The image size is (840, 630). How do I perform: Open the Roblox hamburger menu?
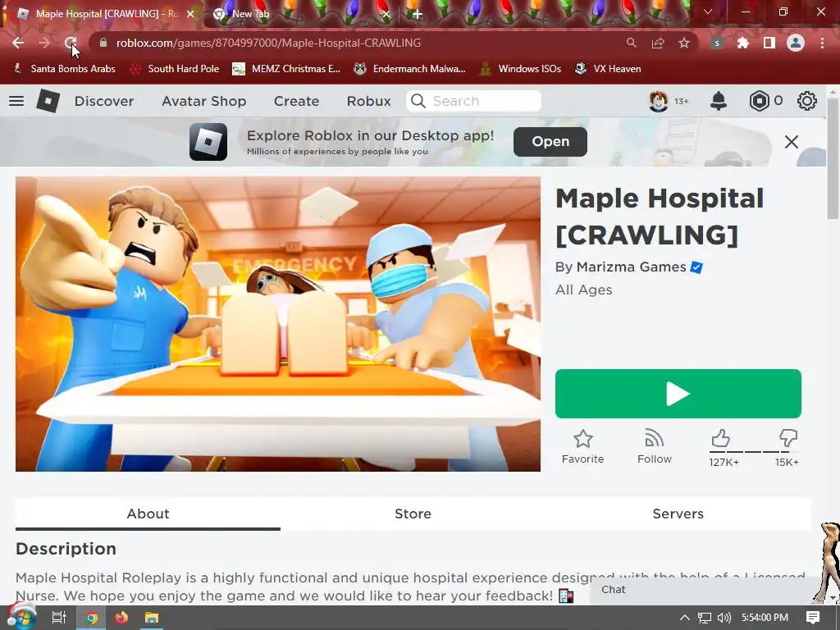tap(16, 101)
